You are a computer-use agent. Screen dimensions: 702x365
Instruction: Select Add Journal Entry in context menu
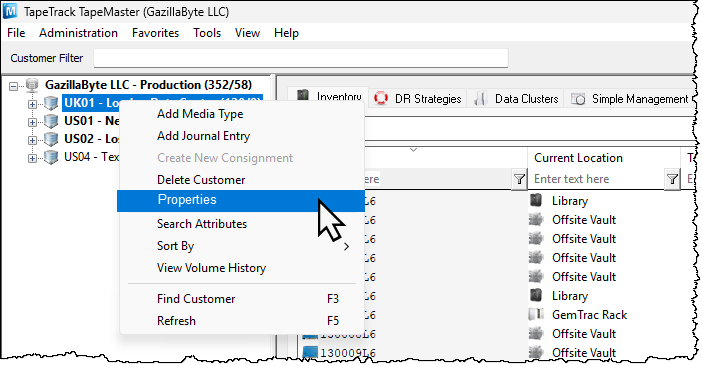click(x=203, y=136)
